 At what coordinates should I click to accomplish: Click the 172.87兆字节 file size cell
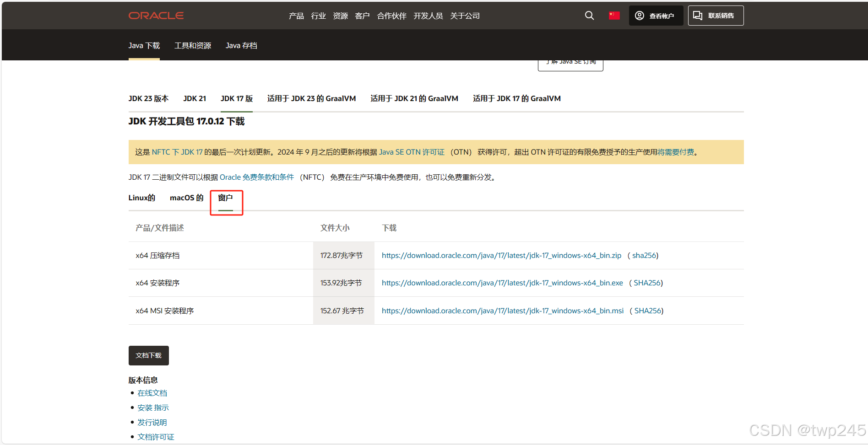(x=344, y=255)
